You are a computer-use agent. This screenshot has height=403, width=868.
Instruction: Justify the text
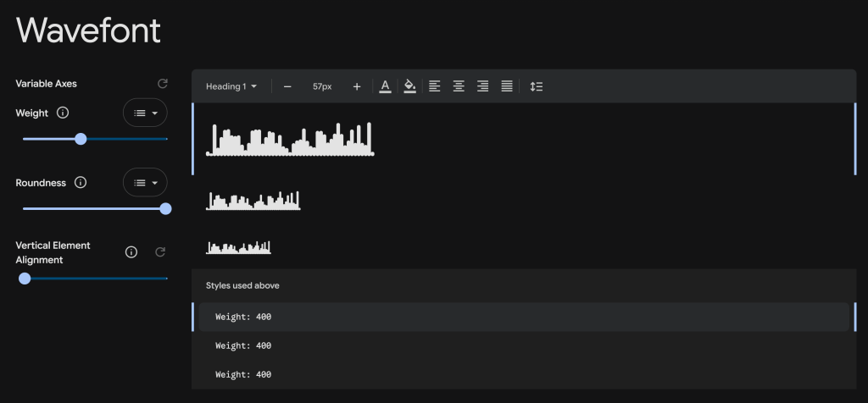click(x=507, y=86)
